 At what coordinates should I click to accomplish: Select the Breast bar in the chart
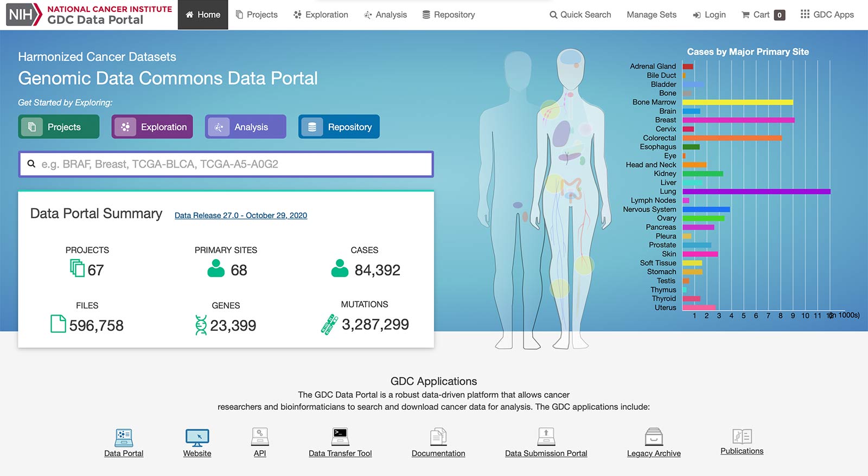click(738, 120)
